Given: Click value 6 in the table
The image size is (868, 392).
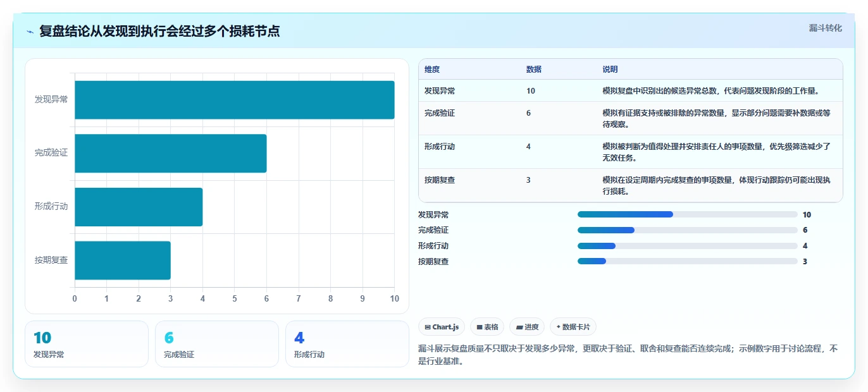Looking at the screenshot, I should [x=529, y=113].
